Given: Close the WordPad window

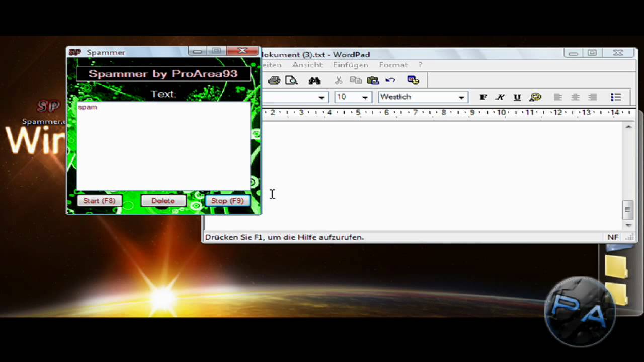Looking at the screenshot, I should [618, 53].
